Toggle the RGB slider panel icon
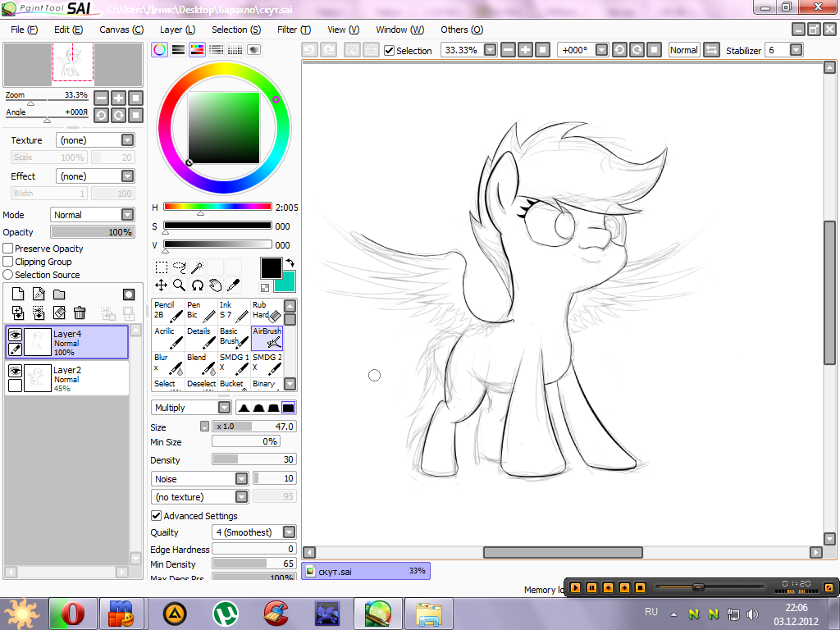 click(178, 50)
